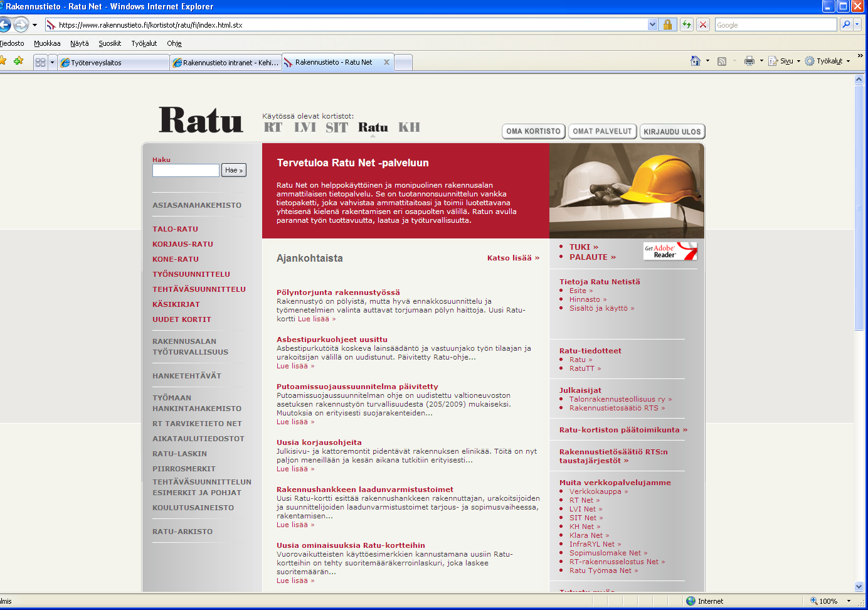Image resolution: width=868 pixels, height=610 pixels.
Task: Open the Ohje menu
Action: [174, 43]
